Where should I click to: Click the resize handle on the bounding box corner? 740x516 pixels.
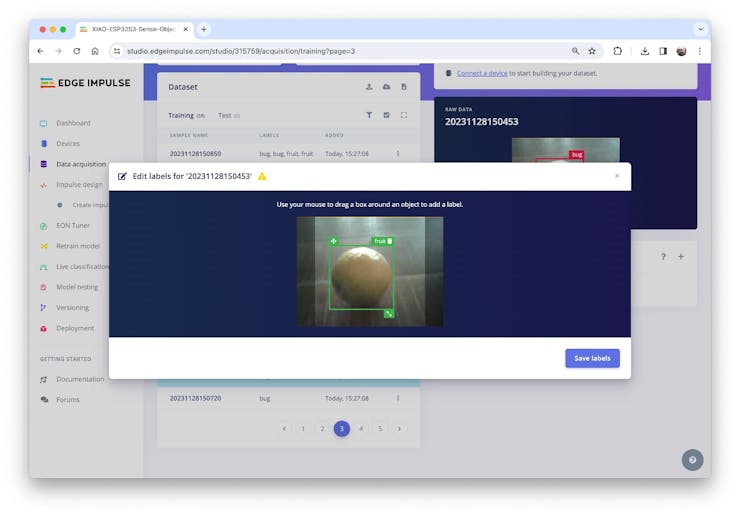click(388, 313)
